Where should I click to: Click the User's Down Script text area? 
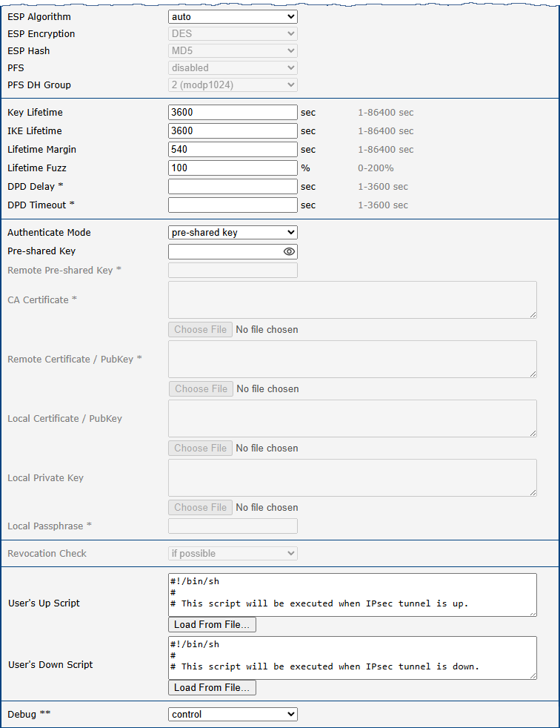tap(352, 658)
